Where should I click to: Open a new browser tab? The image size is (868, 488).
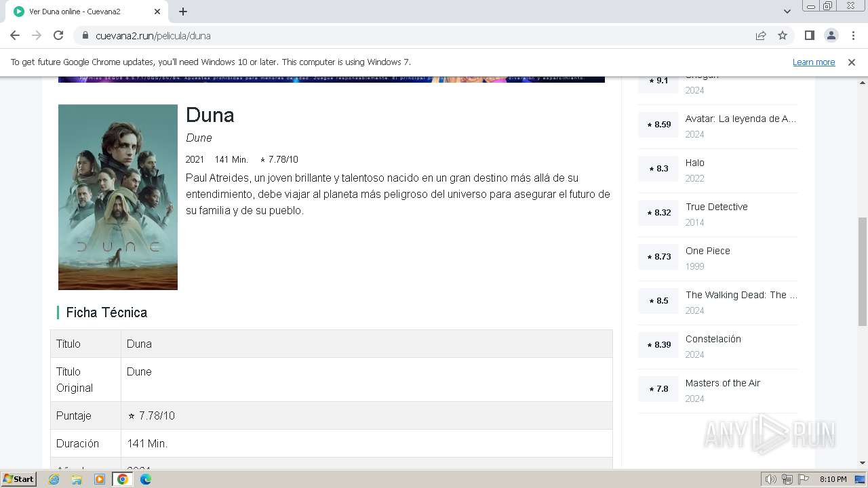click(x=183, y=12)
